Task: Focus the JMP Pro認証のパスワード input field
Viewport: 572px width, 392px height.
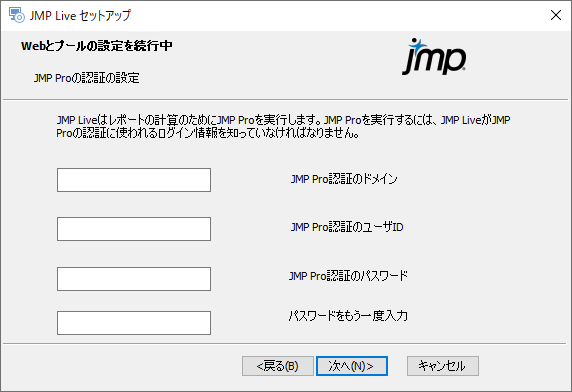Action: [134, 279]
